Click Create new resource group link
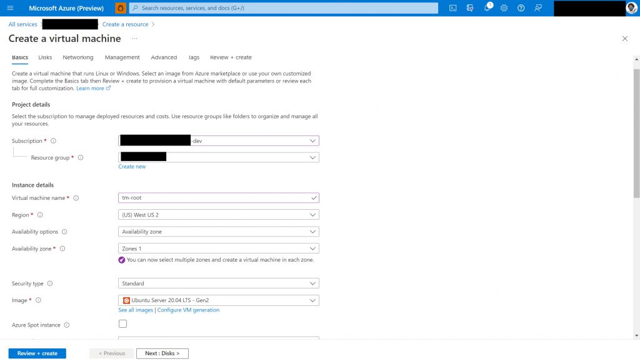Screen dimensions: 640x364 (x=132, y=166)
